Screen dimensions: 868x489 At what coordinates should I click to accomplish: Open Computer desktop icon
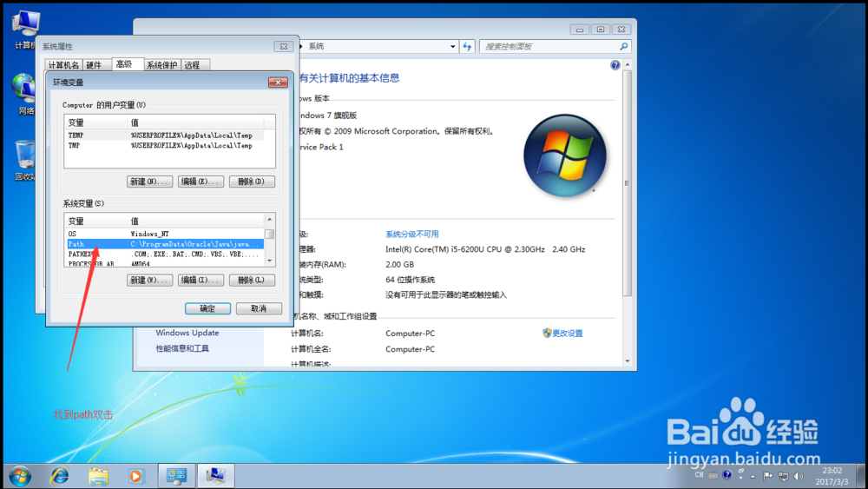click(x=25, y=29)
